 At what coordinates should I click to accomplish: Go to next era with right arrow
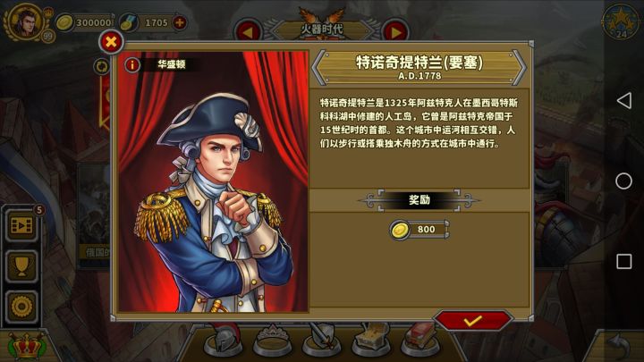[x=395, y=32]
